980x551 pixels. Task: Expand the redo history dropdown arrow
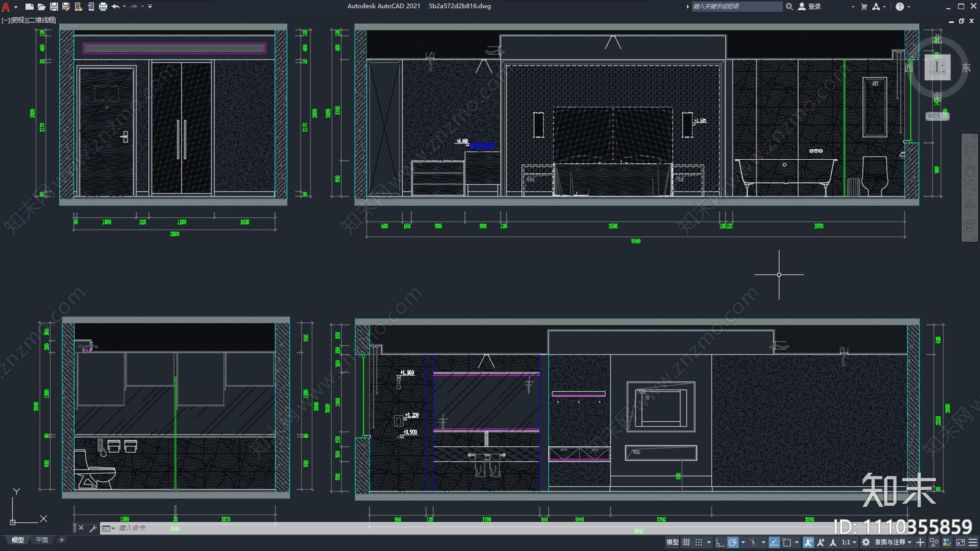point(143,7)
